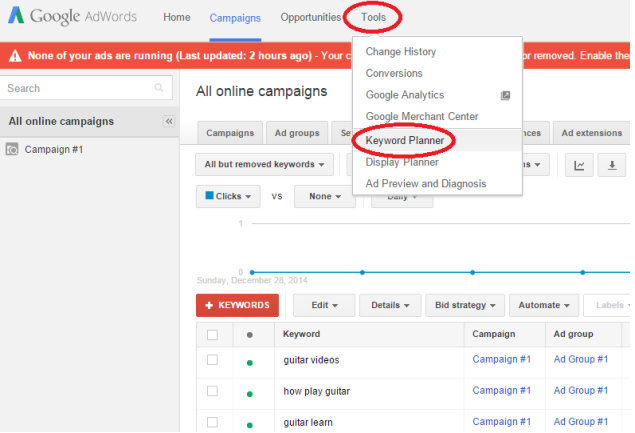
Task: Open the Clicks metric dropdown
Action: (229, 197)
